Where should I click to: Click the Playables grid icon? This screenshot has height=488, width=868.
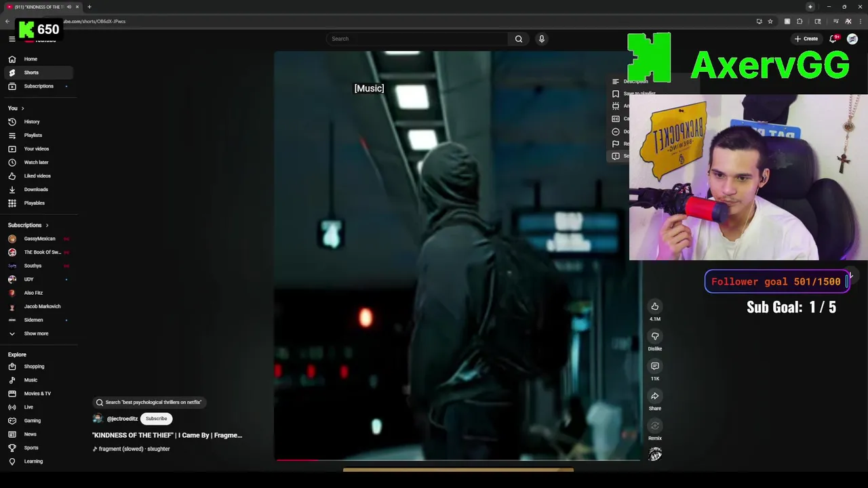pyautogui.click(x=12, y=203)
